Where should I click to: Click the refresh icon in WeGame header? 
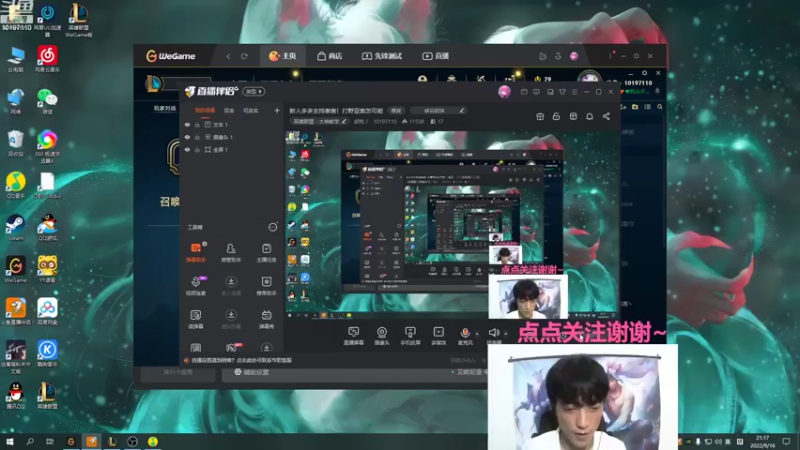(x=244, y=56)
